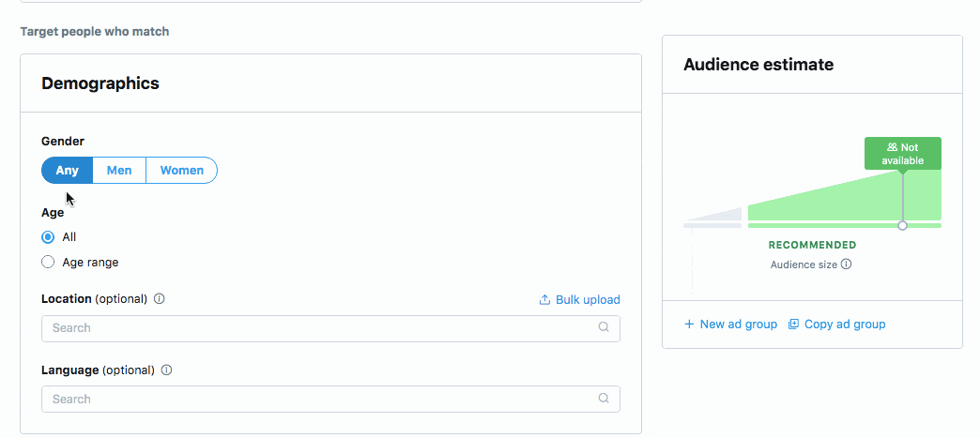The height and width of the screenshot is (438, 980).
Task: Click the Location info icon
Action: pos(159,298)
